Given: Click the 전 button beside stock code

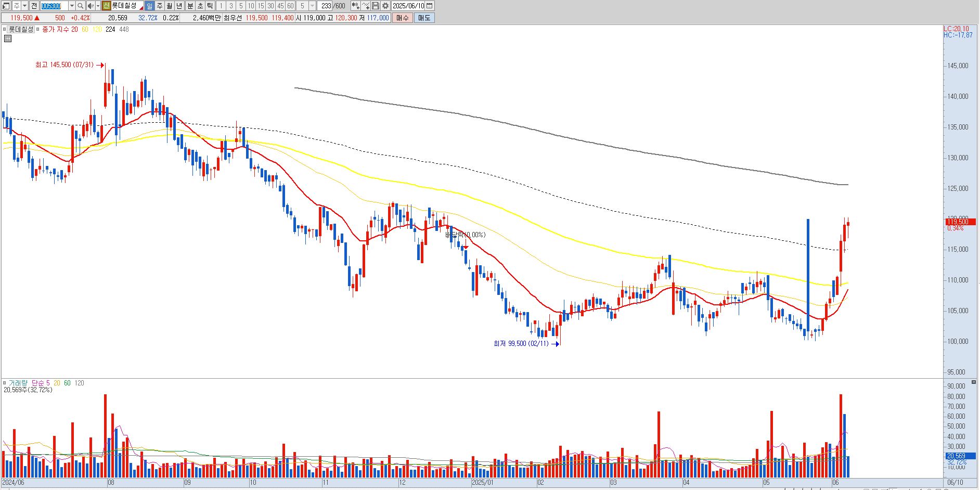Looking at the screenshot, I should coord(34,6).
